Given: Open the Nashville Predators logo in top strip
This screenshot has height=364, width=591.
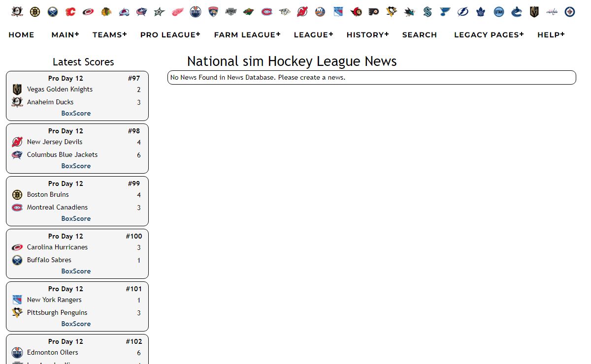Looking at the screenshot, I should (x=285, y=12).
